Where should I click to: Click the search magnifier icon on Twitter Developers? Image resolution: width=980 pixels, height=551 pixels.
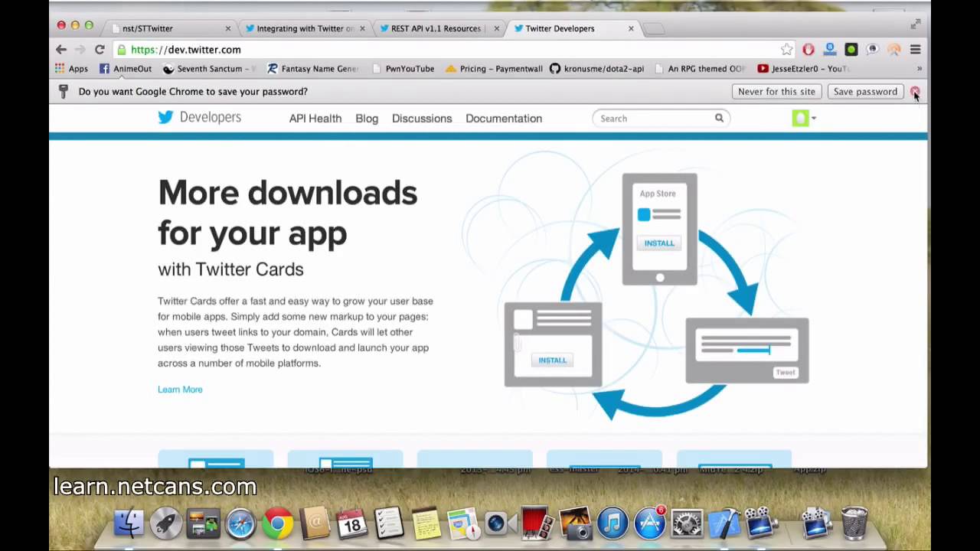719,118
